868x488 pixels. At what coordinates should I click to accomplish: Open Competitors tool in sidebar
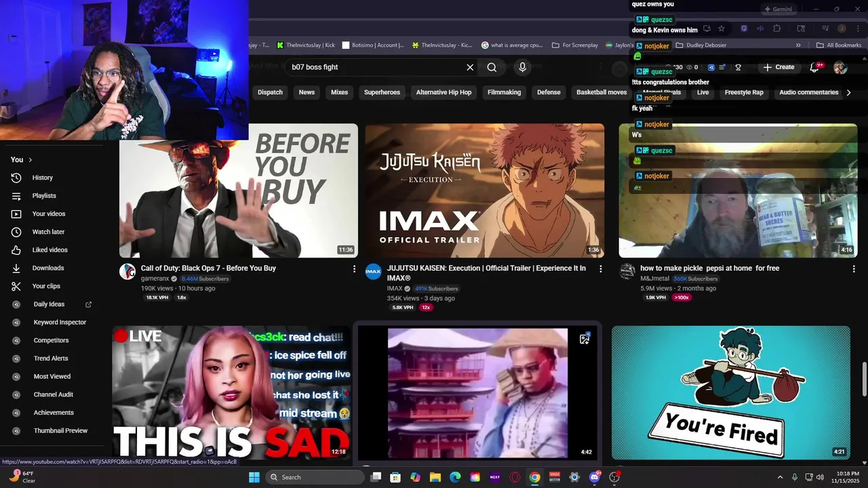click(x=51, y=340)
